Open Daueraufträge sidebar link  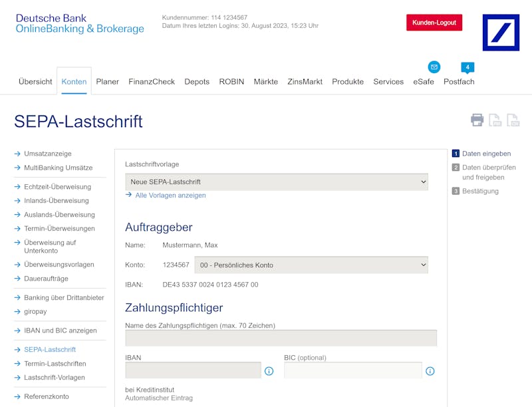click(46, 279)
